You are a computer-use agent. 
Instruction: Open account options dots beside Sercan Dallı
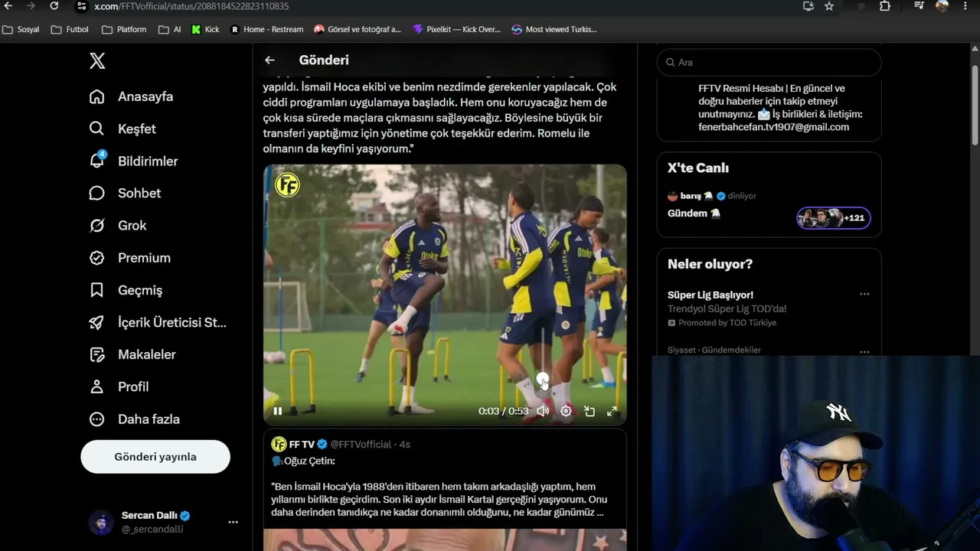233,522
